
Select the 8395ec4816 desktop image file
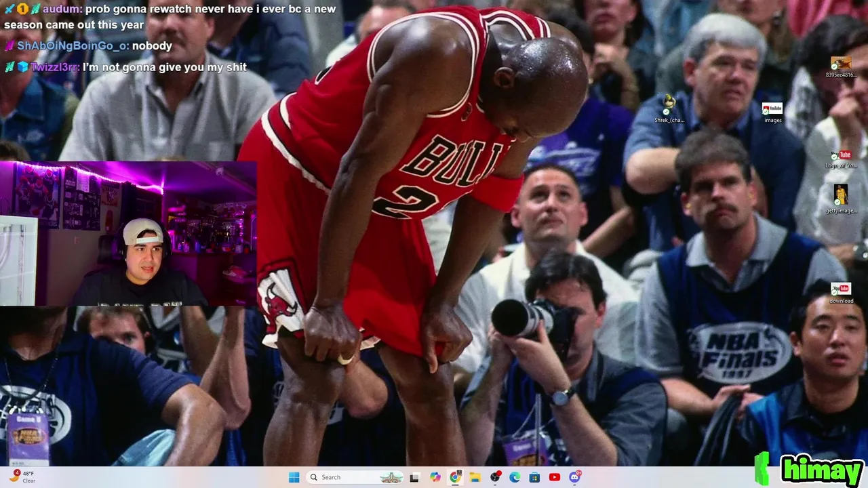pos(841,68)
